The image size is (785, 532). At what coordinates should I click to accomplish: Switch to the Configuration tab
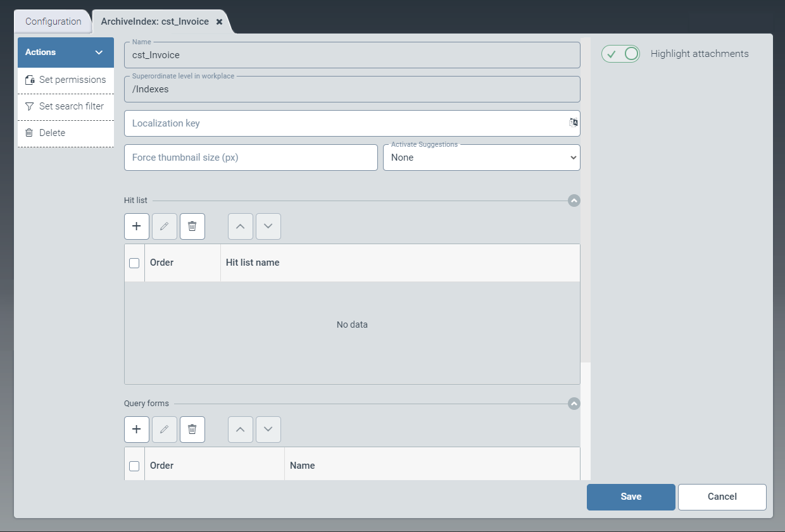(x=53, y=22)
